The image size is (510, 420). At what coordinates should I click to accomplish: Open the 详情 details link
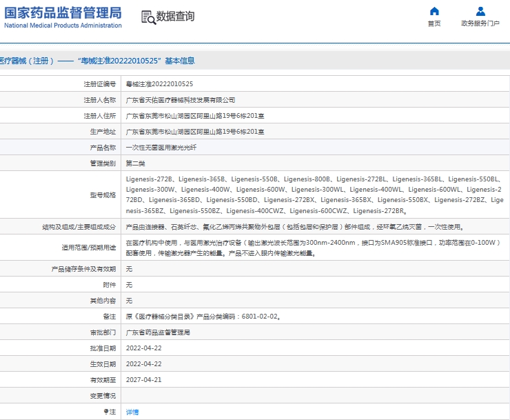(132, 412)
